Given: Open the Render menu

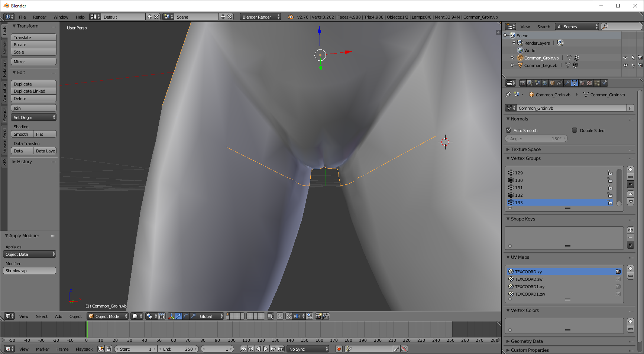Looking at the screenshot, I should coord(40,17).
